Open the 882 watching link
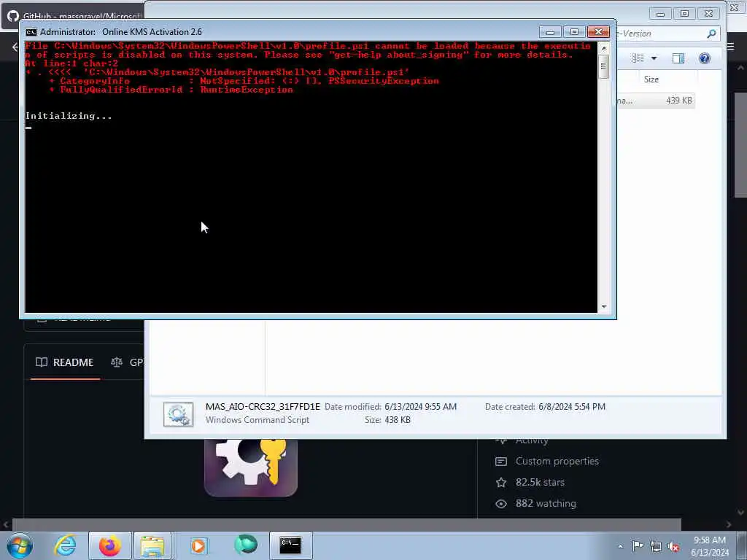The height and width of the screenshot is (560, 747). tap(546, 503)
